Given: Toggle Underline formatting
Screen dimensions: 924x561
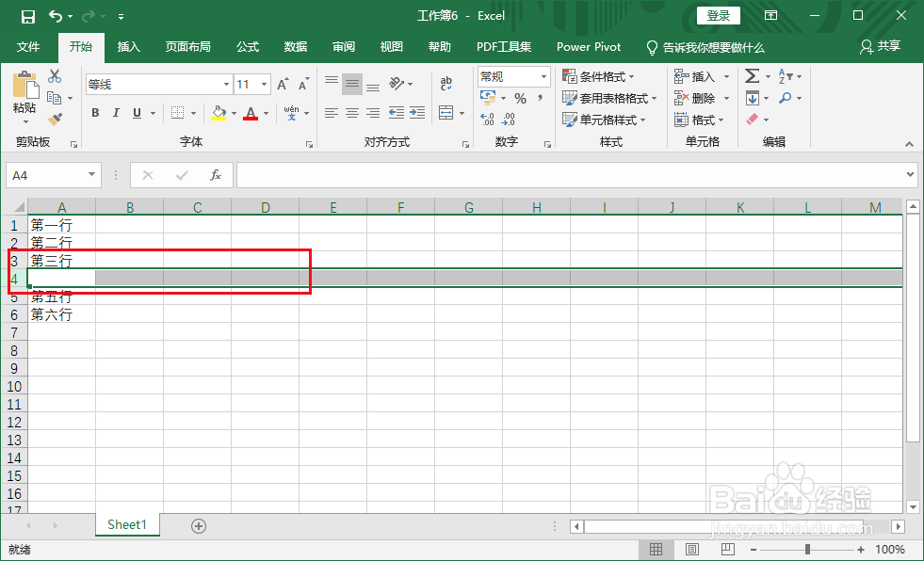Looking at the screenshot, I should point(137,112).
